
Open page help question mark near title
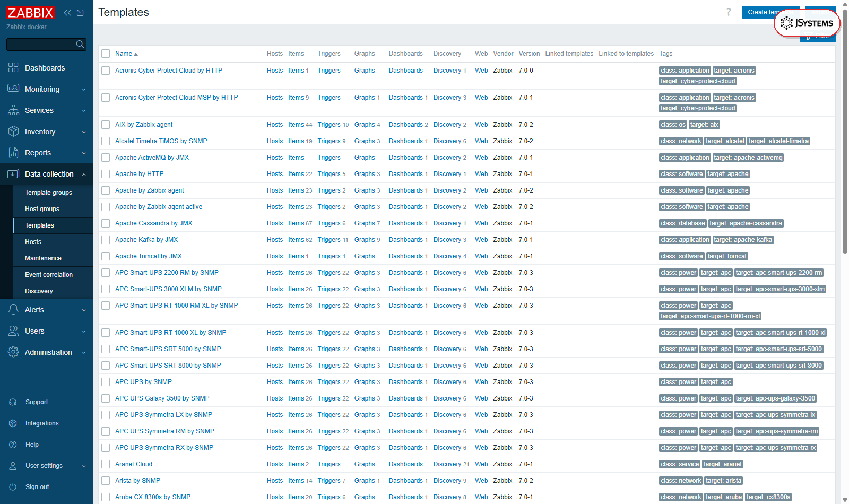coord(729,12)
